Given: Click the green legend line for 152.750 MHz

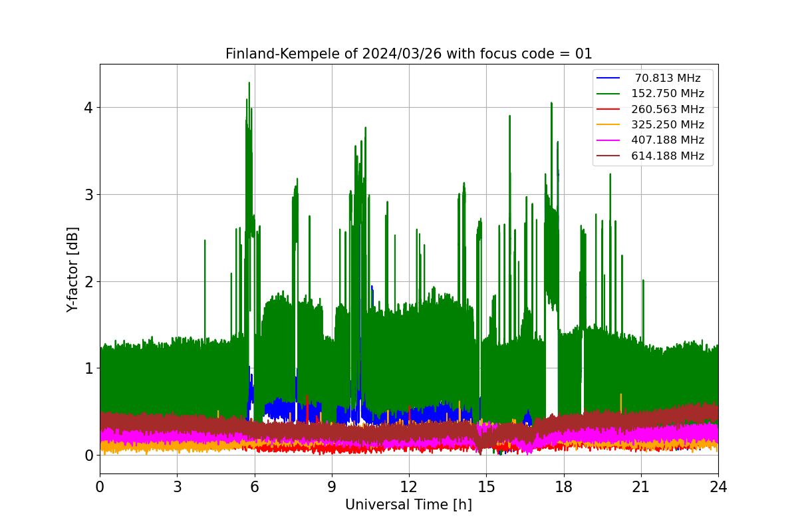Looking at the screenshot, I should [x=608, y=94].
